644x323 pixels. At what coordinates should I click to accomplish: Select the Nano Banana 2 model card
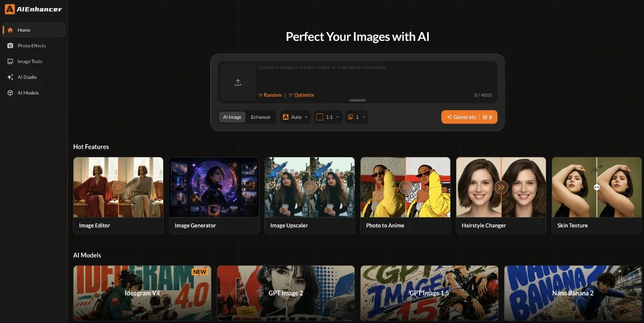(x=573, y=293)
